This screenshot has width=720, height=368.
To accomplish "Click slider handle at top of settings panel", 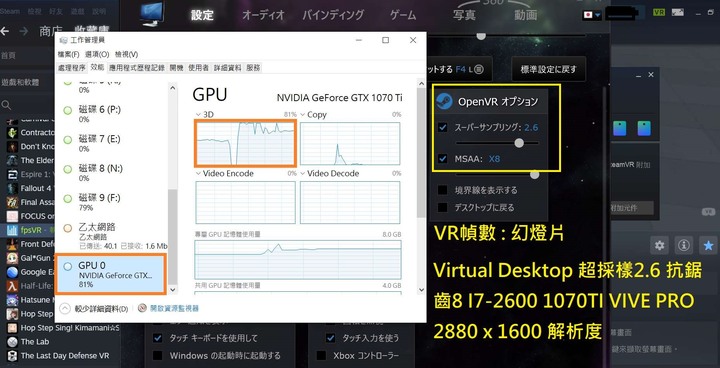I will (x=481, y=36).
